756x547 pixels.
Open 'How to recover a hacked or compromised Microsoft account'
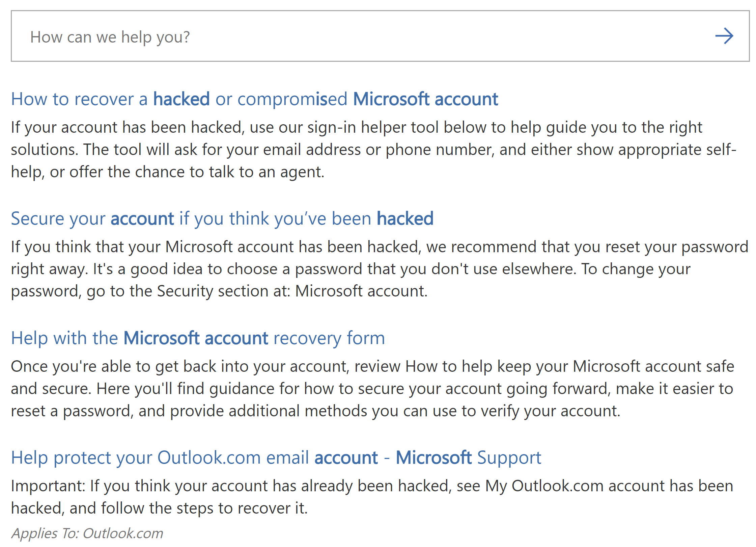click(x=255, y=99)
